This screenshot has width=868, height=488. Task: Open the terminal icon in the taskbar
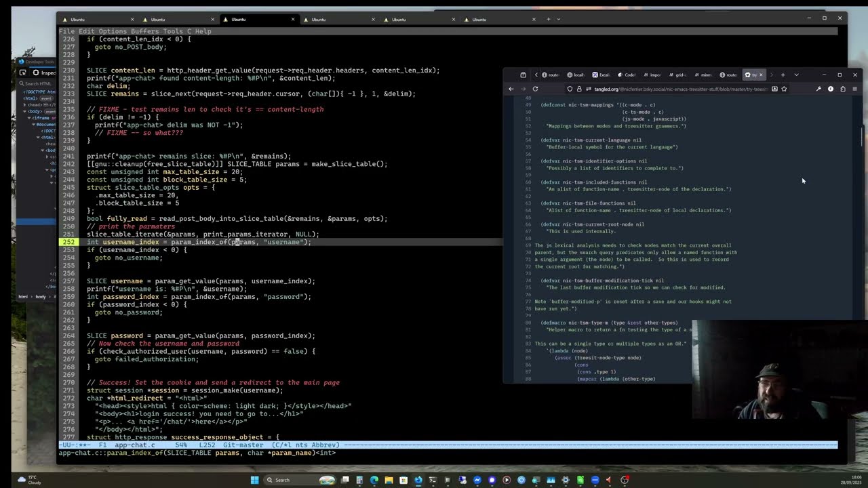coord(433,480)
